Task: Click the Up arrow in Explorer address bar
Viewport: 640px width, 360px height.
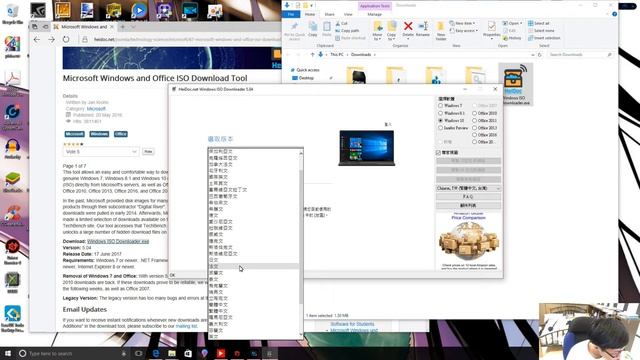Action: point(312,55)
